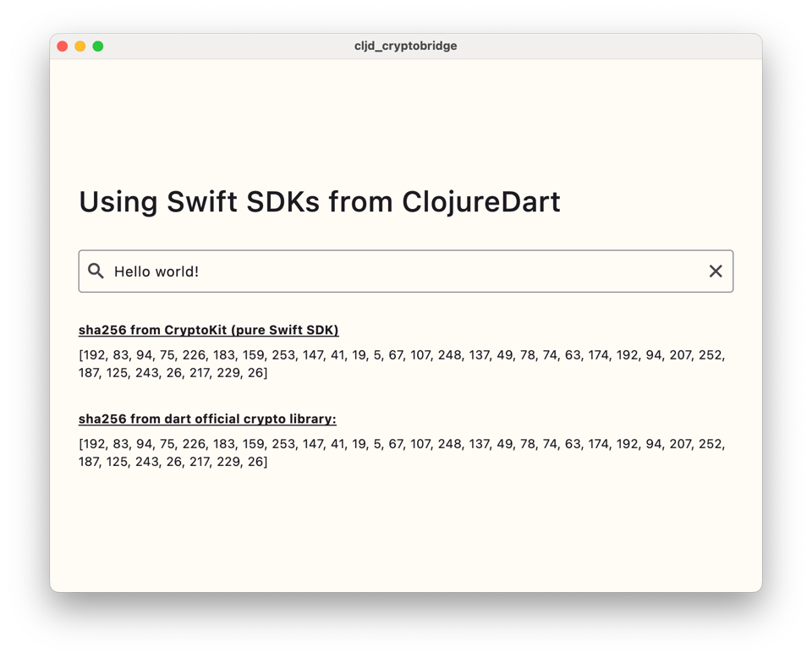Clear the text field using the X icon
812x658 pixels.
(716, 271)
